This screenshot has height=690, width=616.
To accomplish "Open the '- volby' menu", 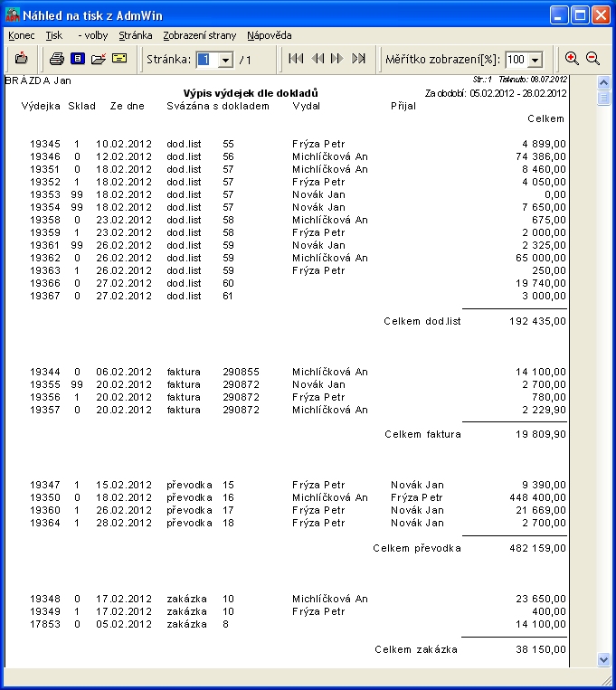I will [92, 35].
